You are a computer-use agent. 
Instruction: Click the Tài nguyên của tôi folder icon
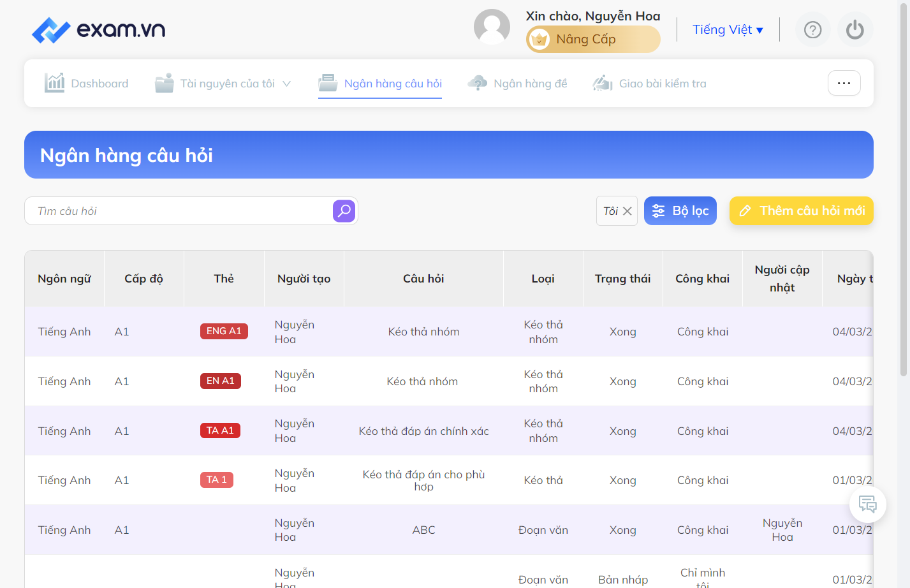(x=164, y=83)
